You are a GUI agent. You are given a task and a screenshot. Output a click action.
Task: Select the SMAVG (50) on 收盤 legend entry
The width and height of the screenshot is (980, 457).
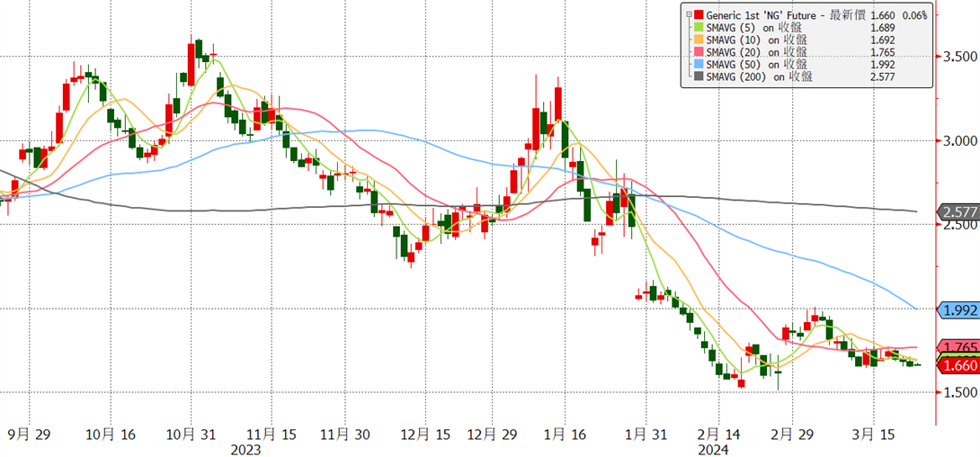758,65
